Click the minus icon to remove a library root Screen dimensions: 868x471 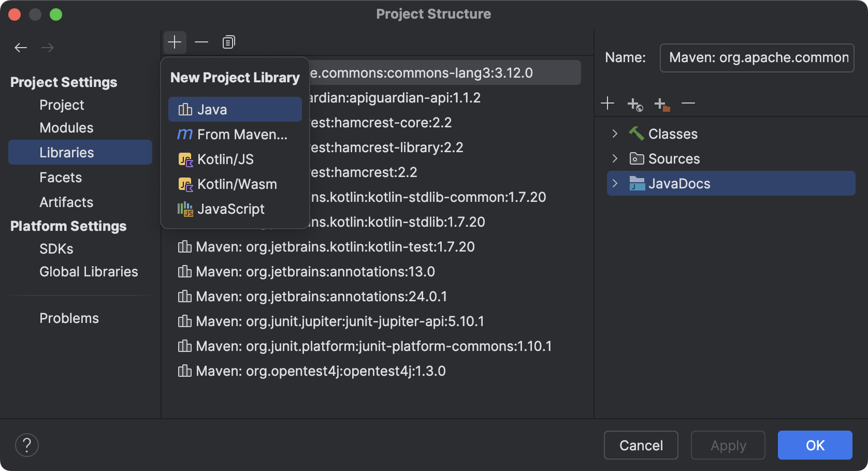[x=688, y=104]
